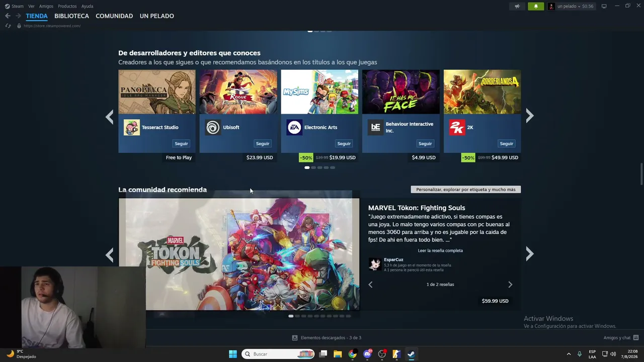Click the forward navigation arrow
This screenshot has width=644, height=362.
coord(18,16)
